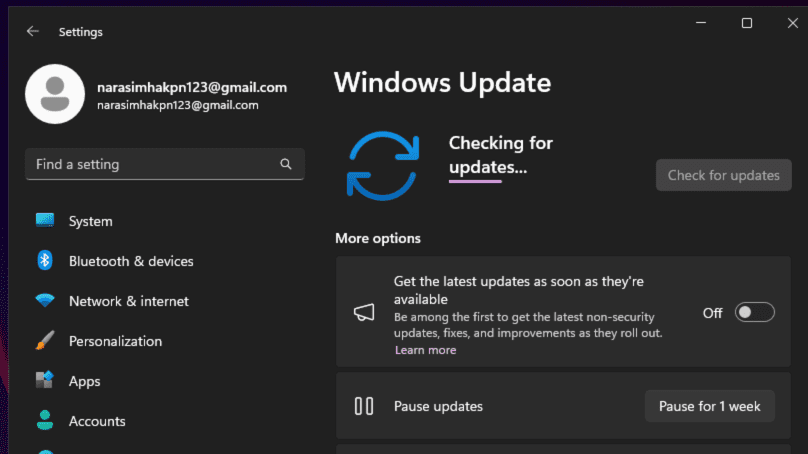Click the Network wifi icon

point(44,301)
